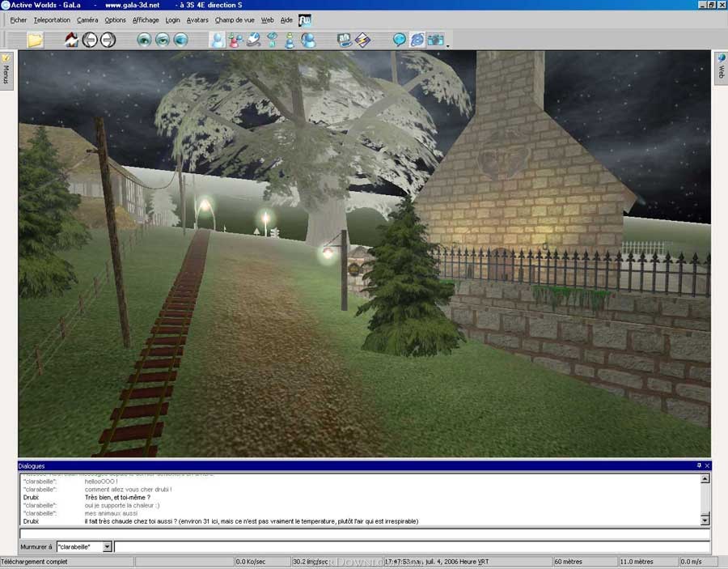Click the camera snapshot icon in toolbar
The width and height of the screenshot is (728, 569).
coord(435,40)
